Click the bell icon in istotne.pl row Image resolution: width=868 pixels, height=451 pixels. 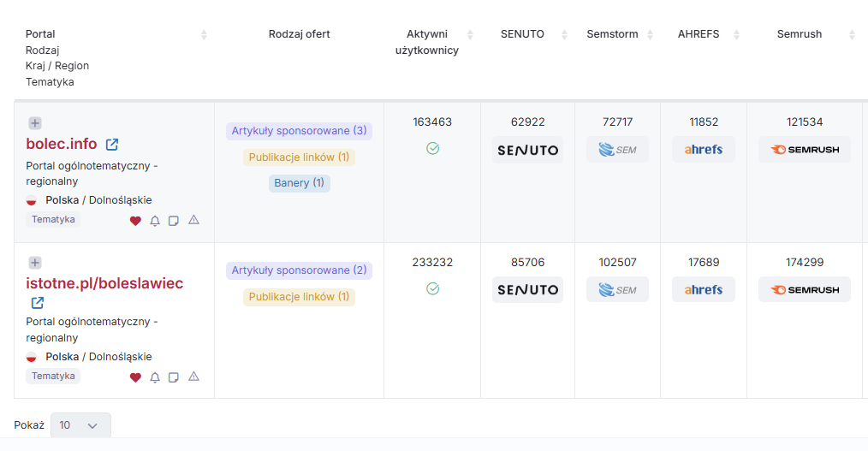coord(155,377)
